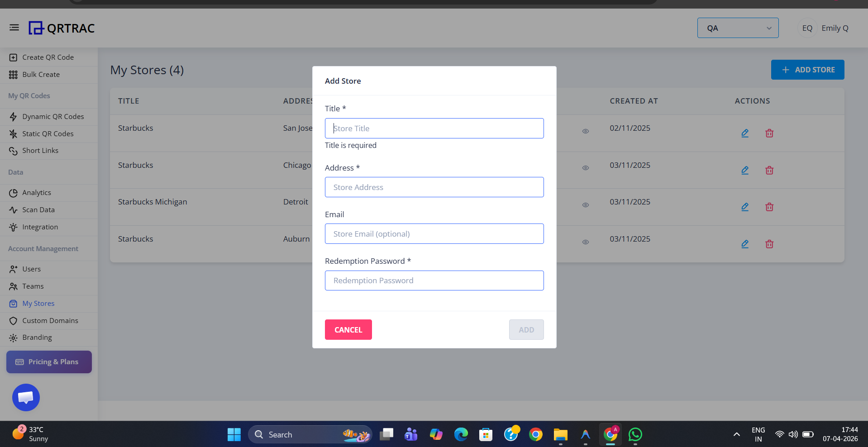Open the QA workspace dropdown
Image resolution: width=868 pixels, height=447 pixels.
(x=738, y=28)
